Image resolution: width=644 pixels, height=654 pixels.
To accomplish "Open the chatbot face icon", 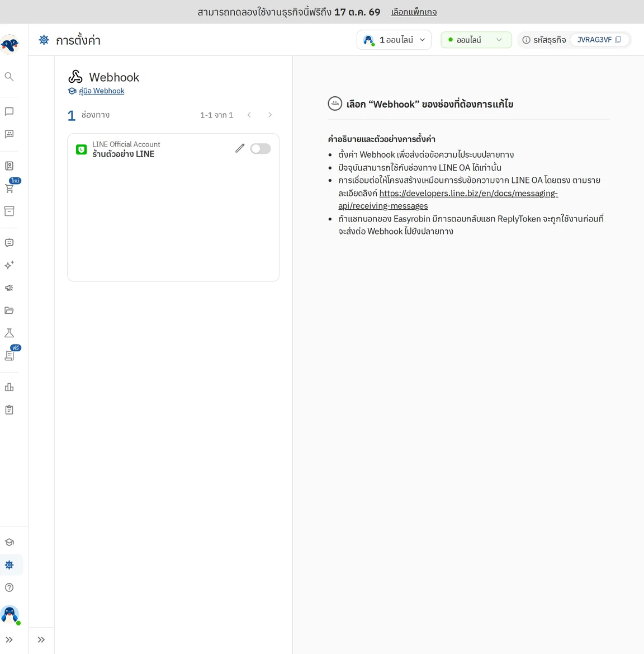I will (9, 243).
